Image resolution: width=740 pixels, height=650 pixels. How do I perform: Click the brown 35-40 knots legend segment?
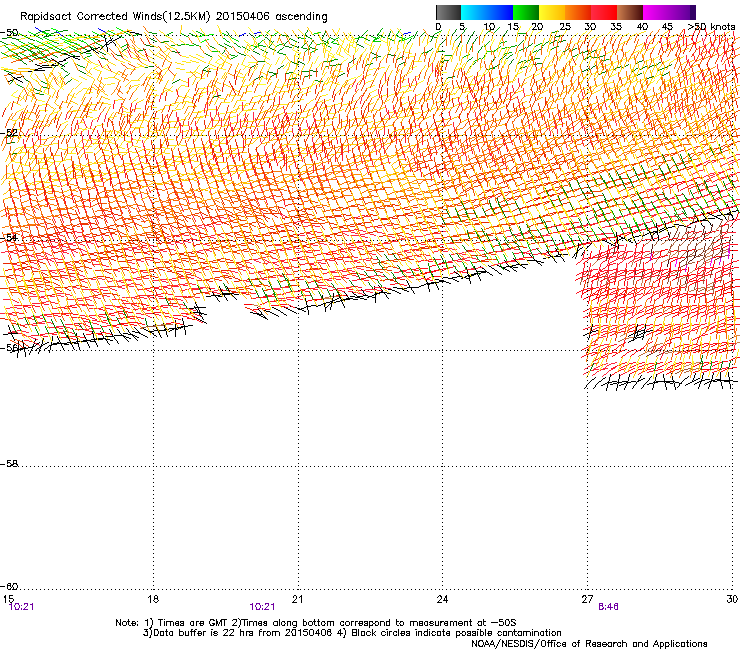tap(630, 12)
